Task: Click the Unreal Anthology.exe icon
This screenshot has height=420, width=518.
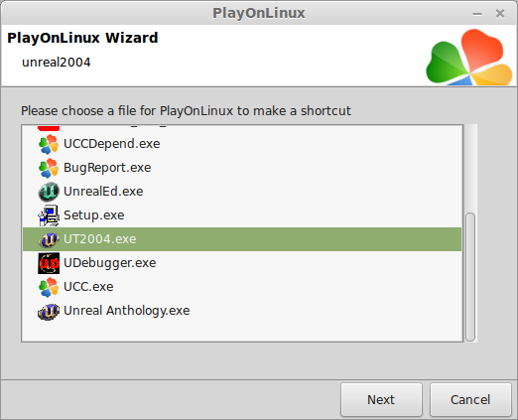Action: [x=49, y=311]
